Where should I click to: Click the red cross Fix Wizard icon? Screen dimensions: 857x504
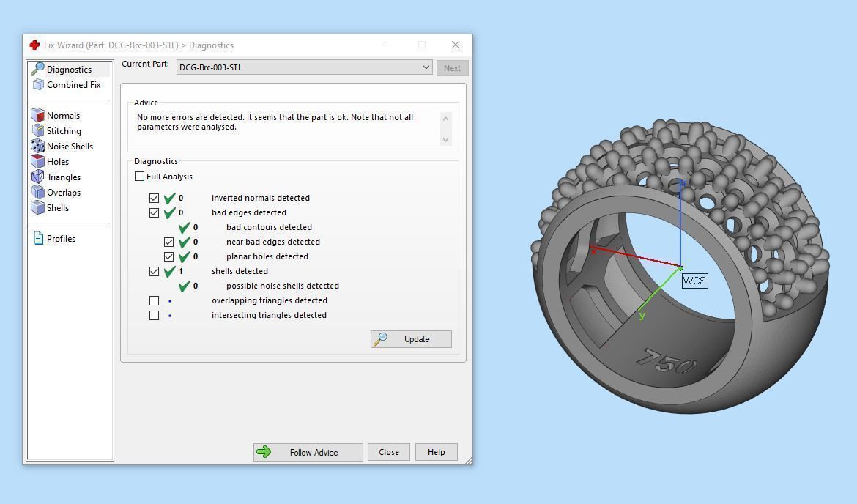point(34,45)
